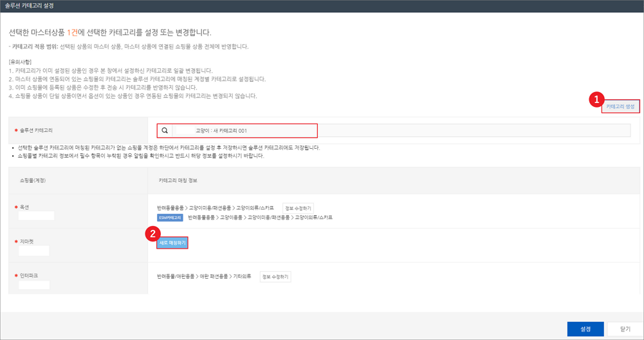644x340 pixels.
Task: Dismiss the dialog with 닫기 button
Action: (x=625, y=329)
